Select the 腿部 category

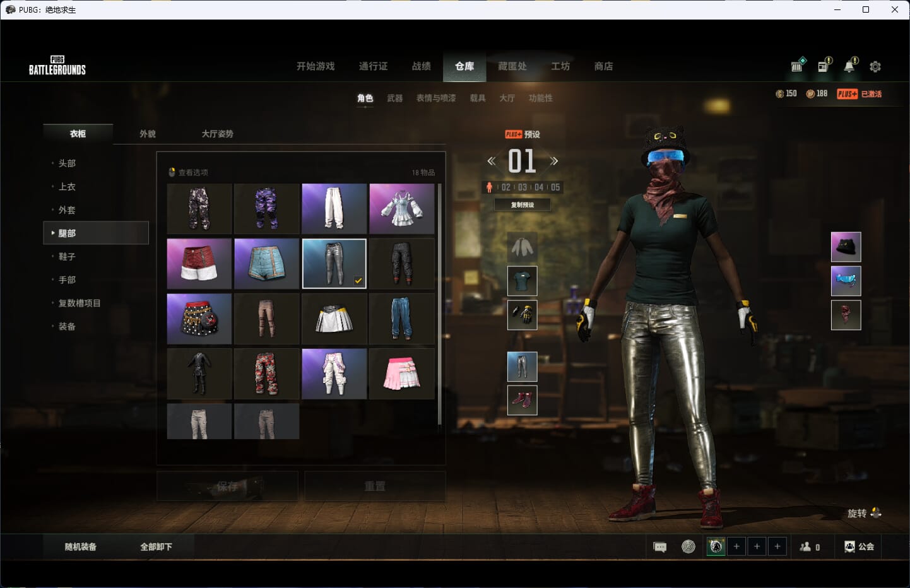tap(96, 233)
